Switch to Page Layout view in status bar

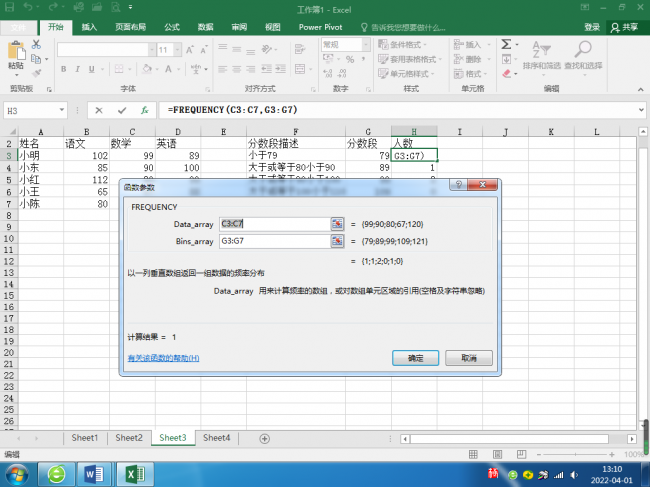497,455
